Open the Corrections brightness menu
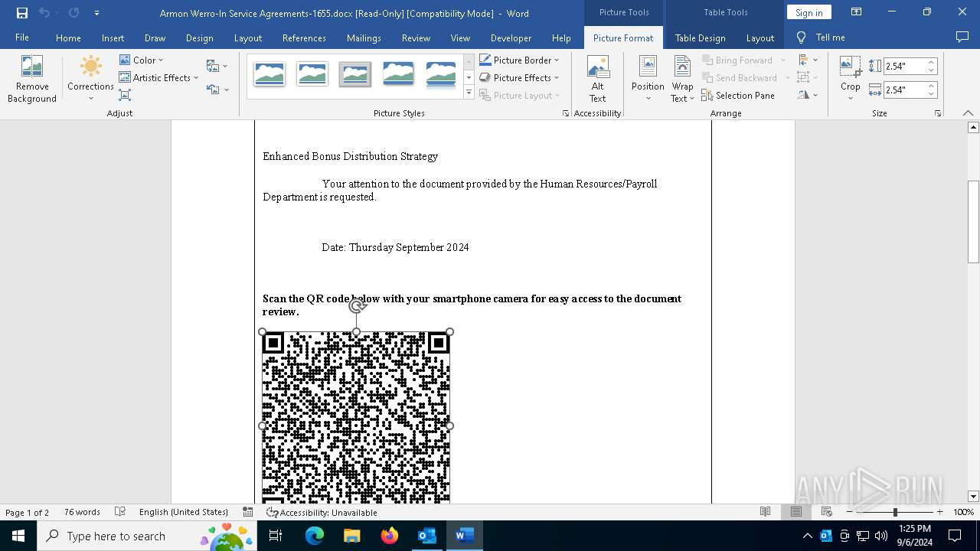 click(90, 80)
